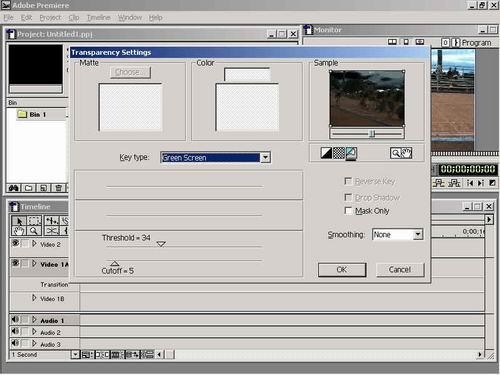Tick the Drop Shadow checkbox
Image resolution: width=500 pixels, height=375 pixels.
click(x=348, y=197)
